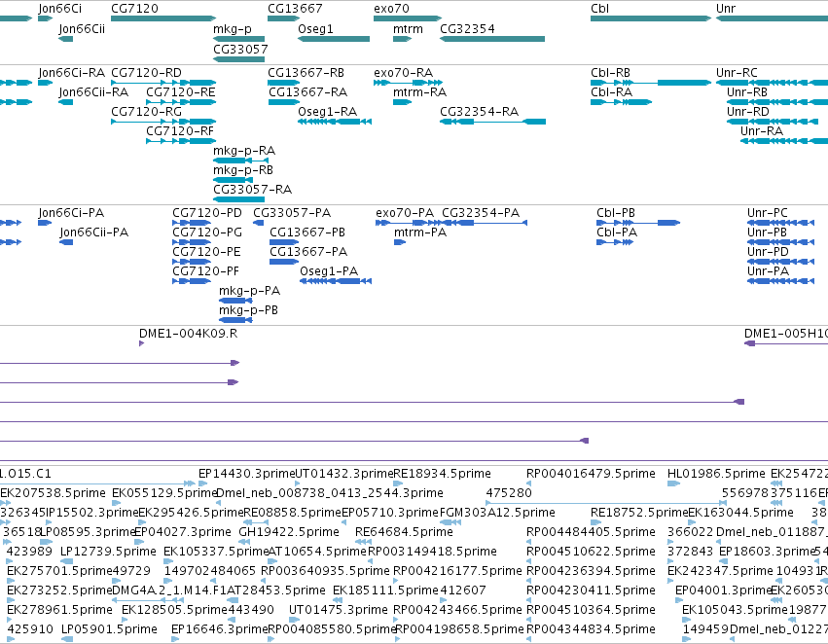The image size is (828, 644).
Task: Click EST RE18934.5prime
Action: [x=399, y=483]
